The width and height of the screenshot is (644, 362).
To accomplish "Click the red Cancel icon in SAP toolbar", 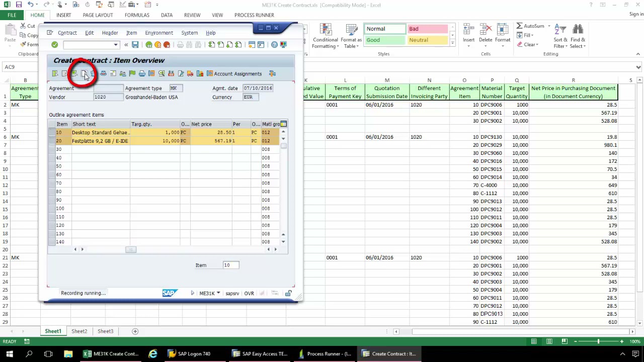I will (167, 45).
